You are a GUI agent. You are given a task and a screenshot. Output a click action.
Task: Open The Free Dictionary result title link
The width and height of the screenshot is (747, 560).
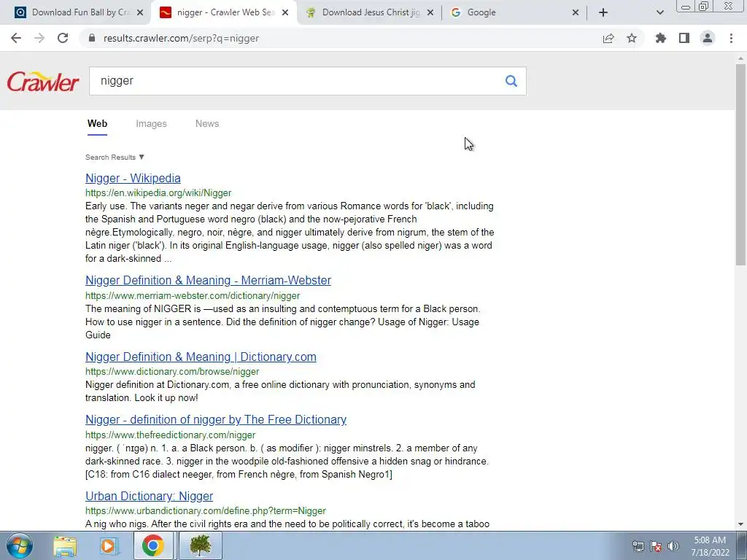point(216,419)
